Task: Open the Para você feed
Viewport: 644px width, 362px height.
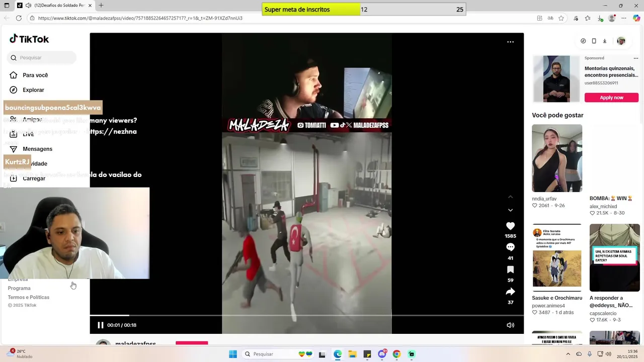Action: (29, 75)
